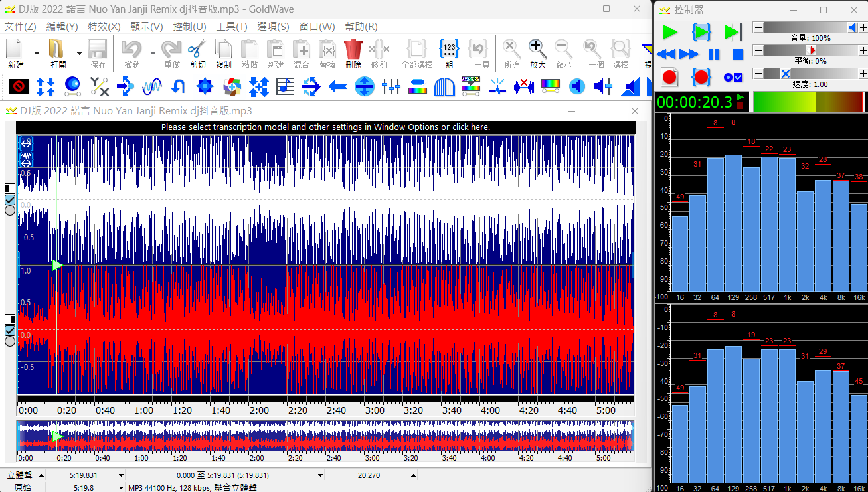868x492 pixels.
Task: Open the 20.270 position dropdown in status bar
Action: click(x=412, y=475)
